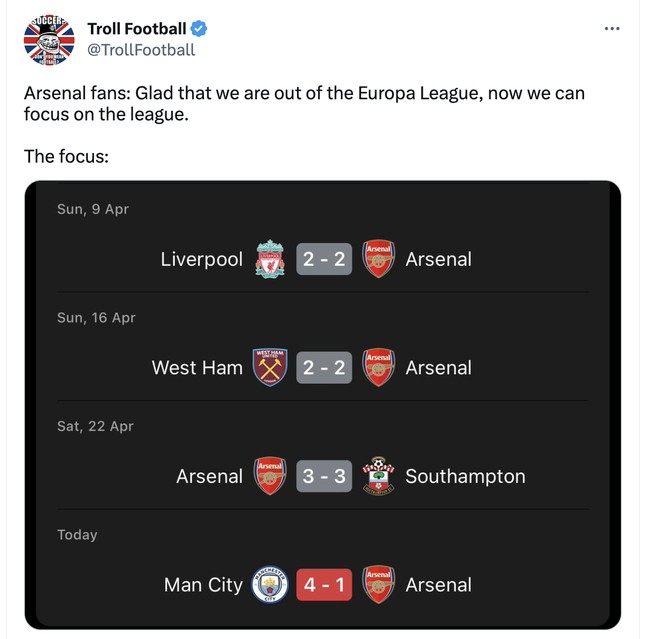
Task: Click the Liverpool 2 - 2 score badge
Action: [324, 259]
